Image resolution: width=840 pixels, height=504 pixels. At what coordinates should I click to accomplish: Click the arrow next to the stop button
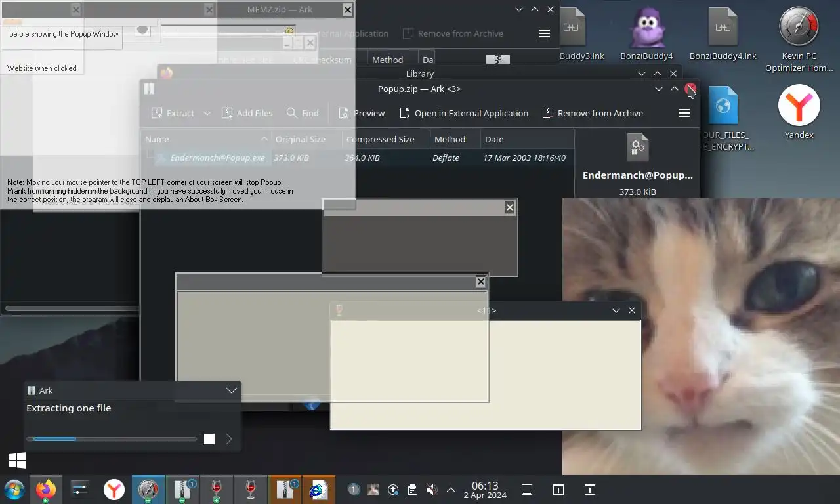click(x=229, y=439)
